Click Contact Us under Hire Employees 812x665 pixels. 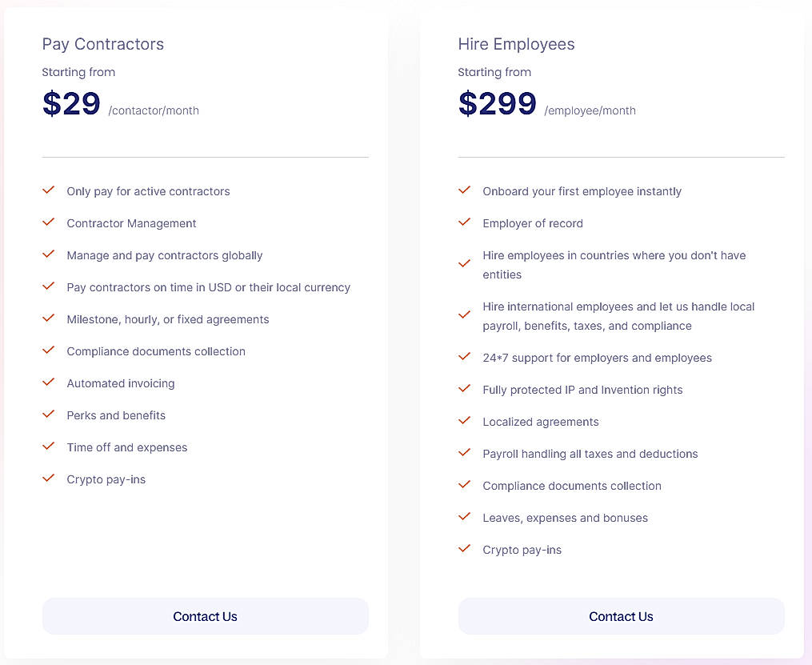[x=621, y=616]
